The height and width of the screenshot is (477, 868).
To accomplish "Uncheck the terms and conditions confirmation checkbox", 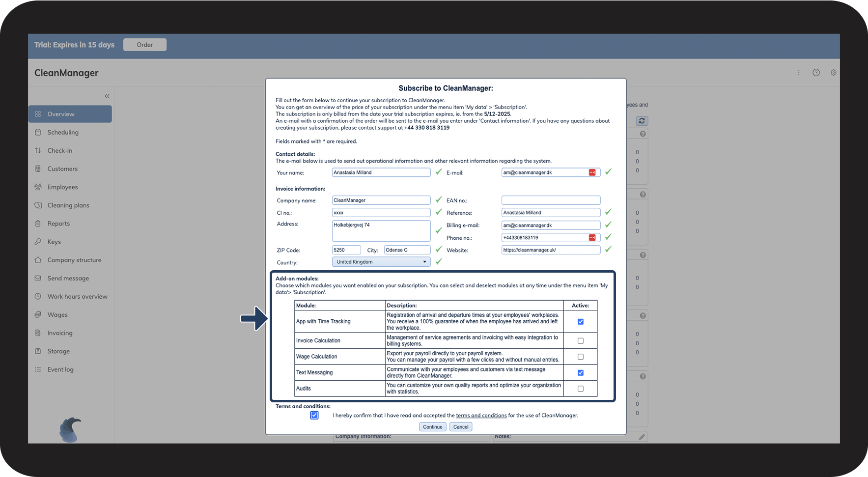I will [314, 416].
